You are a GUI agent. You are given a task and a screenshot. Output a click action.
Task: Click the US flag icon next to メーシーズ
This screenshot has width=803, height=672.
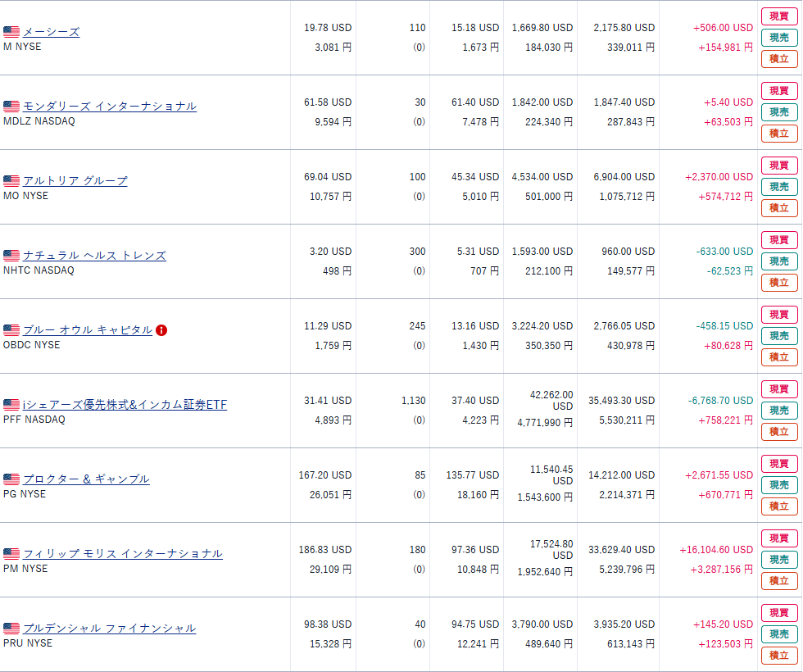[x=11, y=32]
